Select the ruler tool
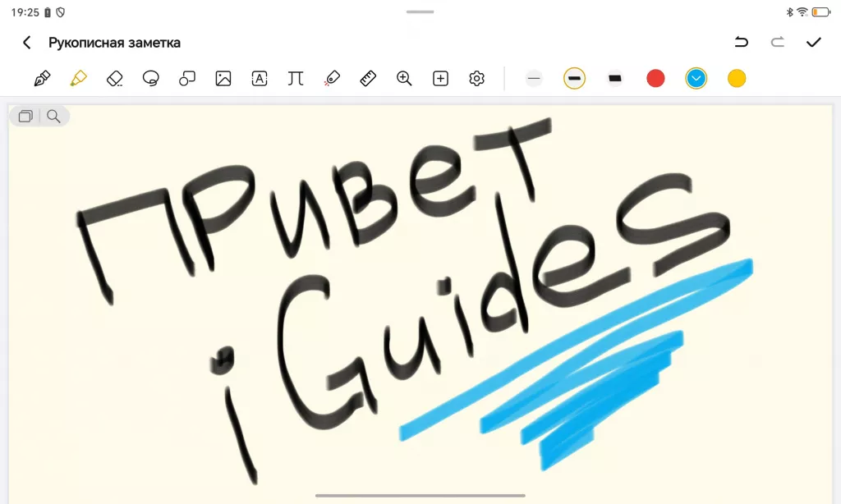Viewport: 841px width, 504px height. pyautogui.click(x=368, y=78)
